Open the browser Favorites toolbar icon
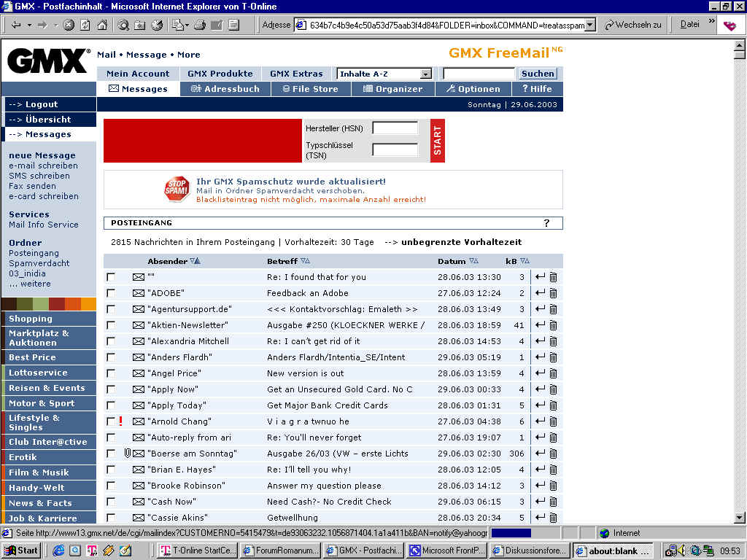747x560 pixels. [140, 25]
